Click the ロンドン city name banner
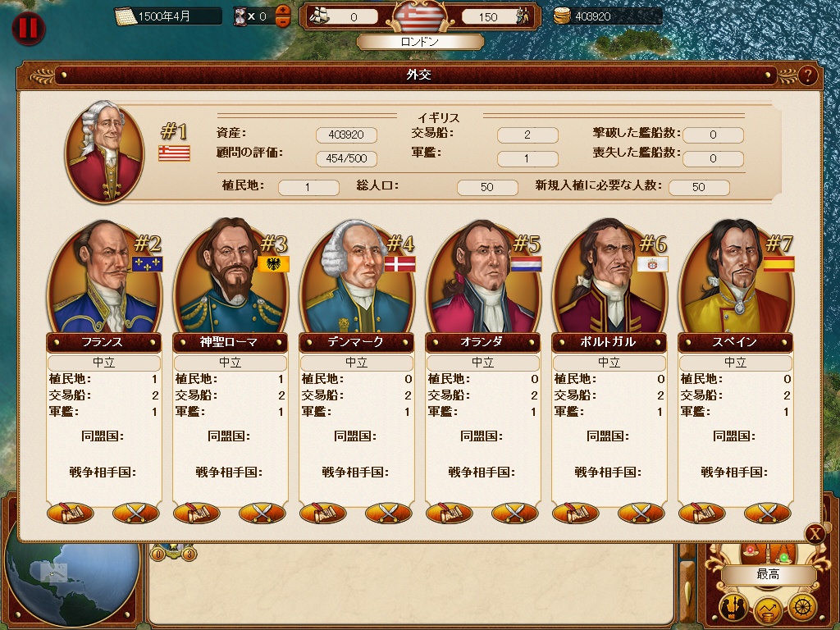The height and width of the screenshot is (630, 840). click(420, 42)
